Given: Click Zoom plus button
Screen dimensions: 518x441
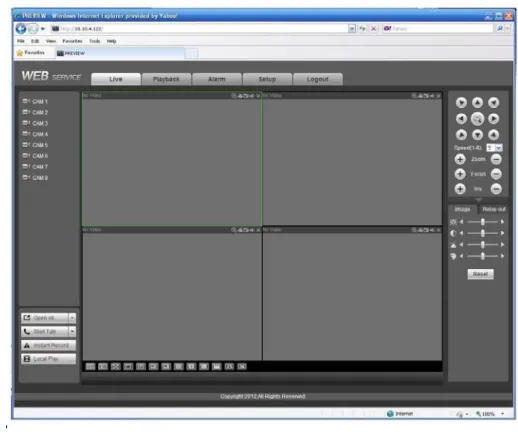Looking at the screenshot, I should click(460, 159).
